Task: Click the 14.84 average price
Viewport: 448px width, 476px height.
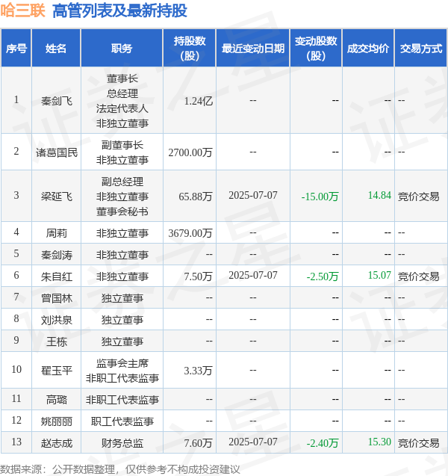Action: coord(379,195)
